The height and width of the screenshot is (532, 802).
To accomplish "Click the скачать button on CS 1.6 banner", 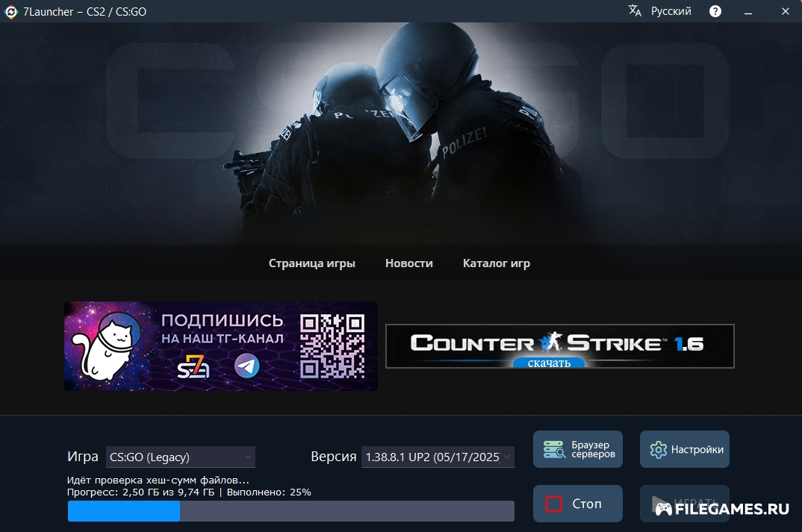I will tap(549, 363).
